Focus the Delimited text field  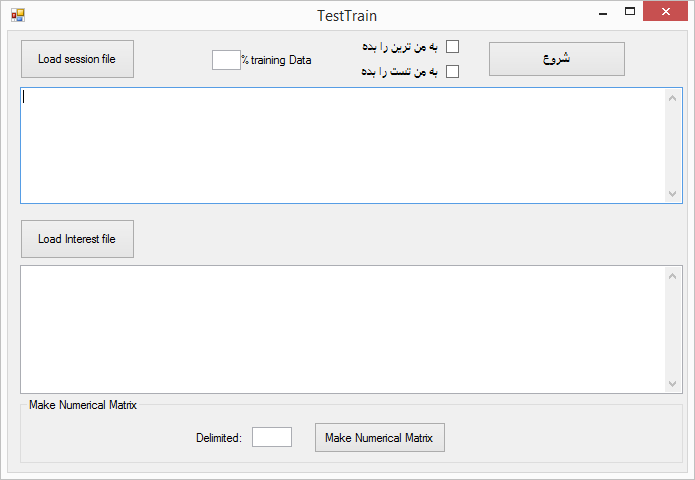tap(271, 437)
